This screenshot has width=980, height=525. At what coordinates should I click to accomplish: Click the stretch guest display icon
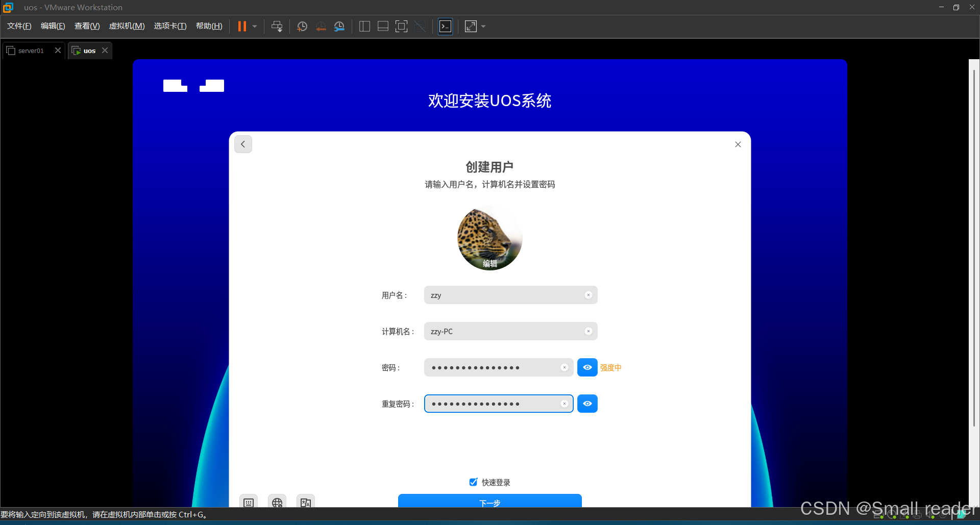471,27
